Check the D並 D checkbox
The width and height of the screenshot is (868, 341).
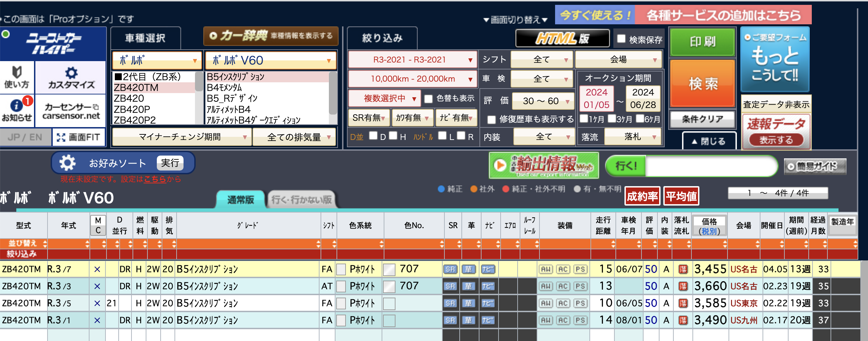tap(373, 135)
